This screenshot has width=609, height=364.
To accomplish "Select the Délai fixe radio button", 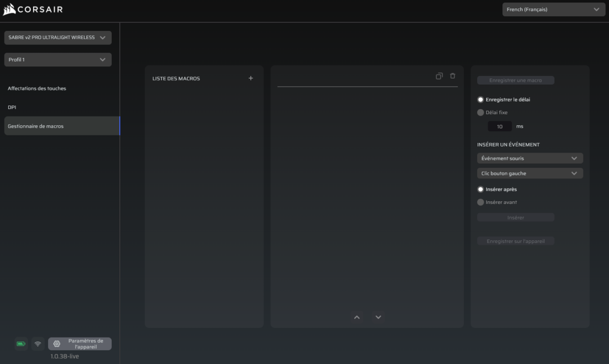I will coord(481,113).
